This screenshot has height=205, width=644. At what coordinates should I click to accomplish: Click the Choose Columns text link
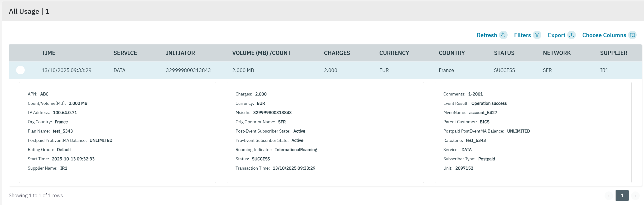pyautogui.click(x=604, y=35)
